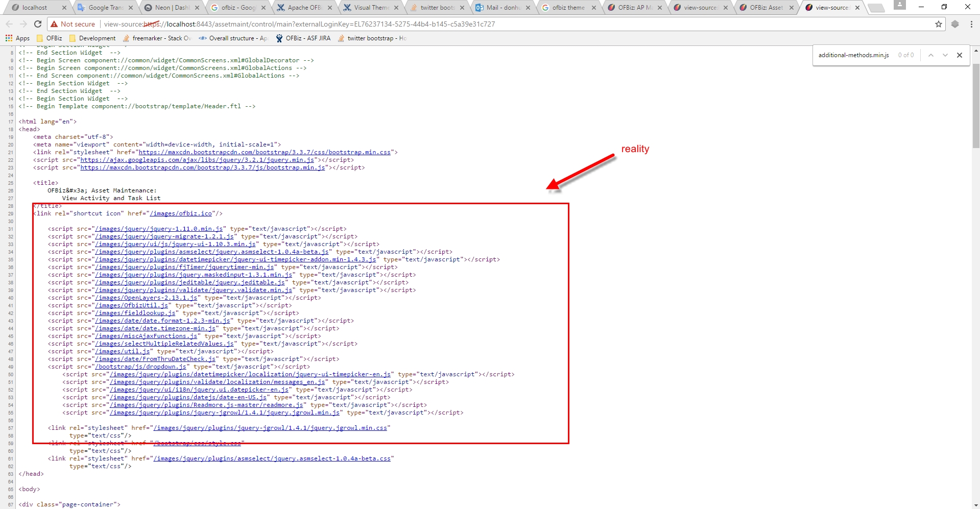Open the date.timezone-min.js link

[x=155, y=328]
